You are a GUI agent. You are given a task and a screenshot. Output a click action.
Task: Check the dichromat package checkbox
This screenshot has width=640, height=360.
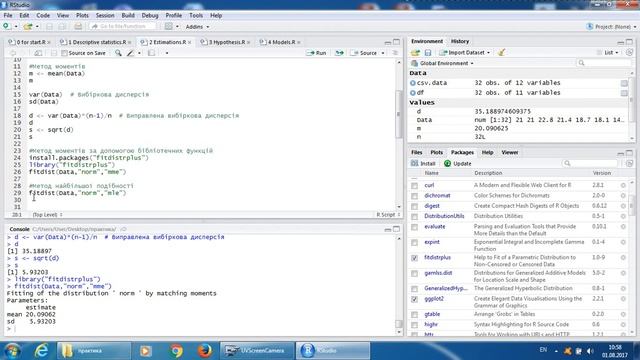(415, 196)
